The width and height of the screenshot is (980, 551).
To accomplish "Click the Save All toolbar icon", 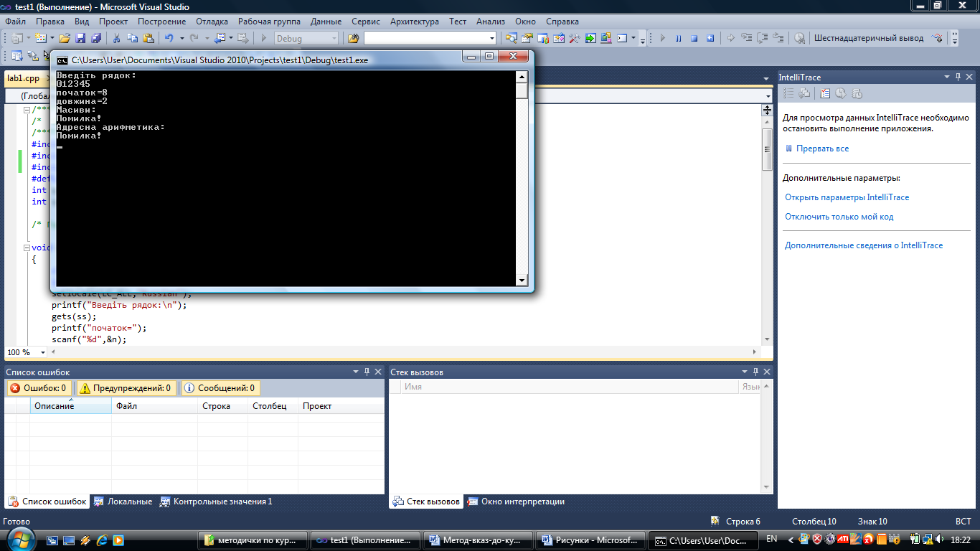I will [x=96, y=38].
